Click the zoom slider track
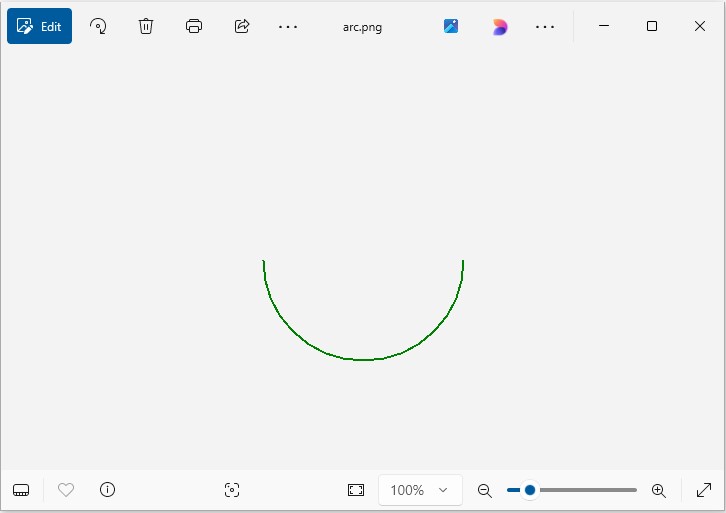The height and width of the screenshot is (513, 726). pos(585,490)
